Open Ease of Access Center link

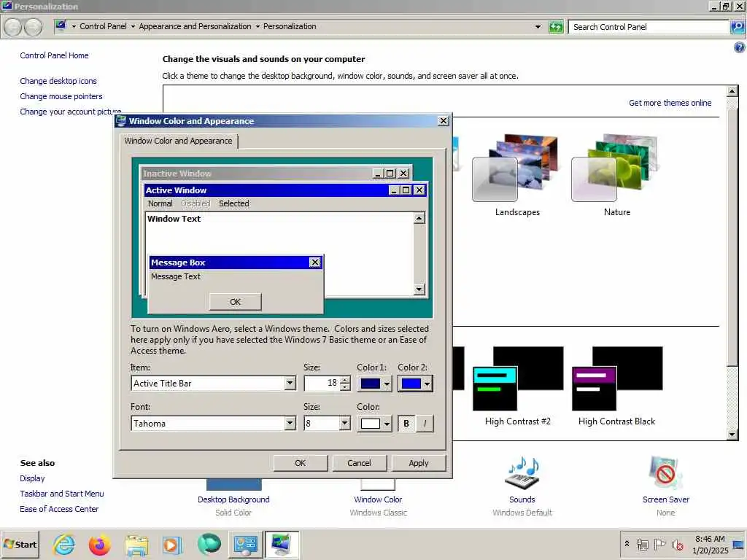[x=59, y=508]
